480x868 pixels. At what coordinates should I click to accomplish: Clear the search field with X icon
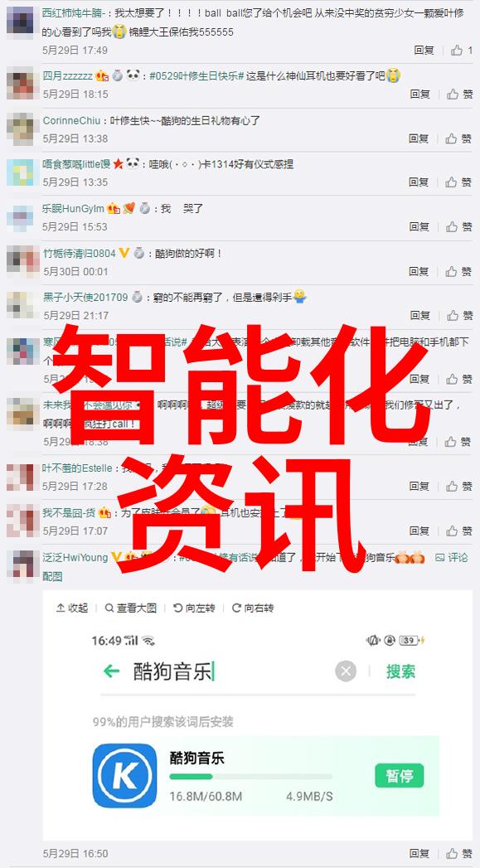point(346,672)
